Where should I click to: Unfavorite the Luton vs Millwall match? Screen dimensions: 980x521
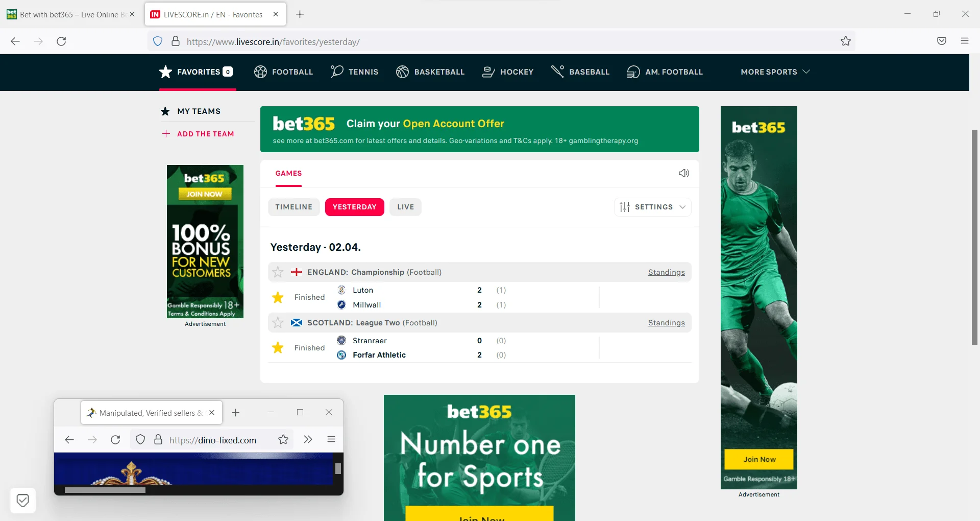click(x=278, y=297)
